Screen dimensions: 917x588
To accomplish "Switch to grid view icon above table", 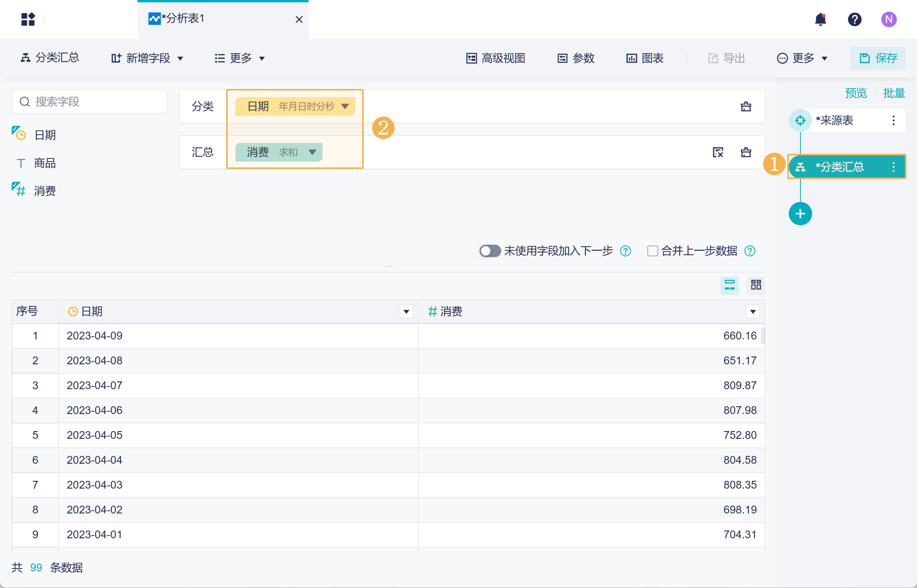I will (x=756, y=285).
